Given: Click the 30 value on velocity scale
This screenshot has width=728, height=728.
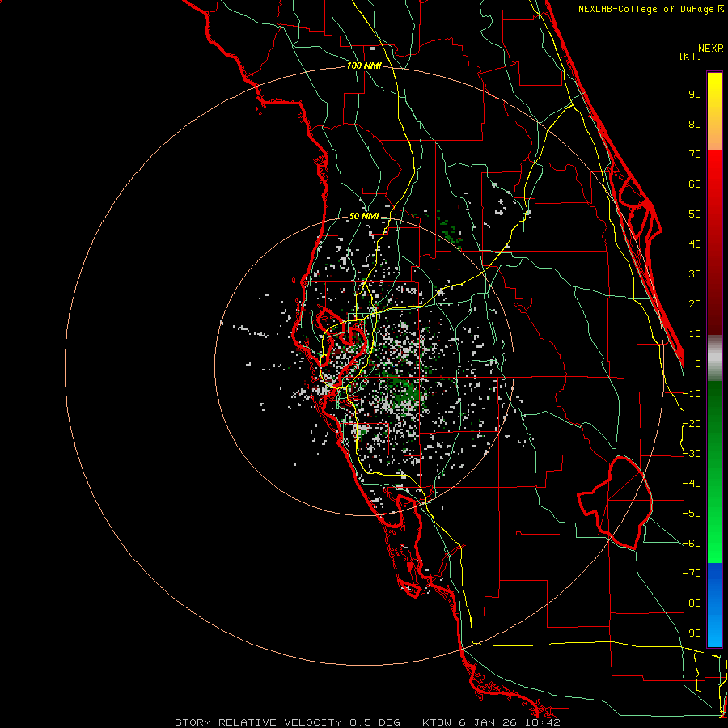Looking at the screenshot, I should coord(695,274).
